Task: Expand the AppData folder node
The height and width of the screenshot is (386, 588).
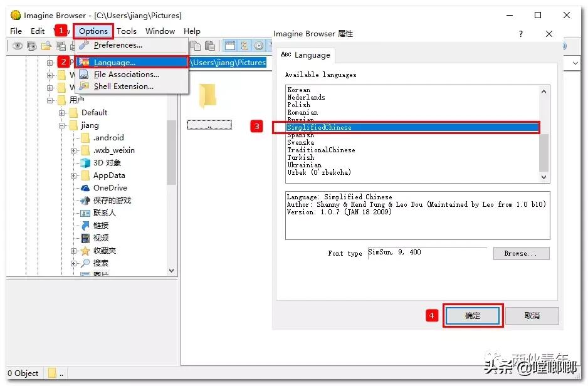Action: [73, 175]
